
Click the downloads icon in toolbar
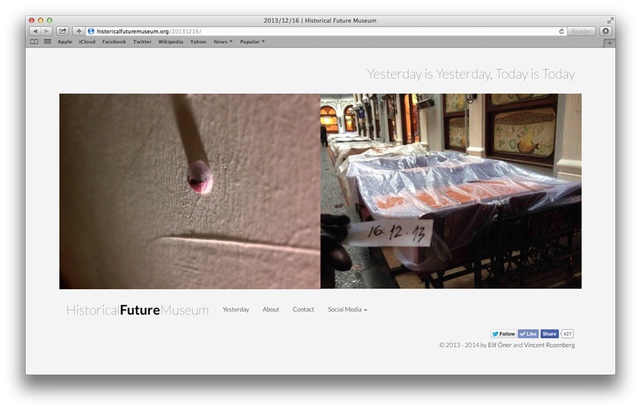click(x=605, y=31)
